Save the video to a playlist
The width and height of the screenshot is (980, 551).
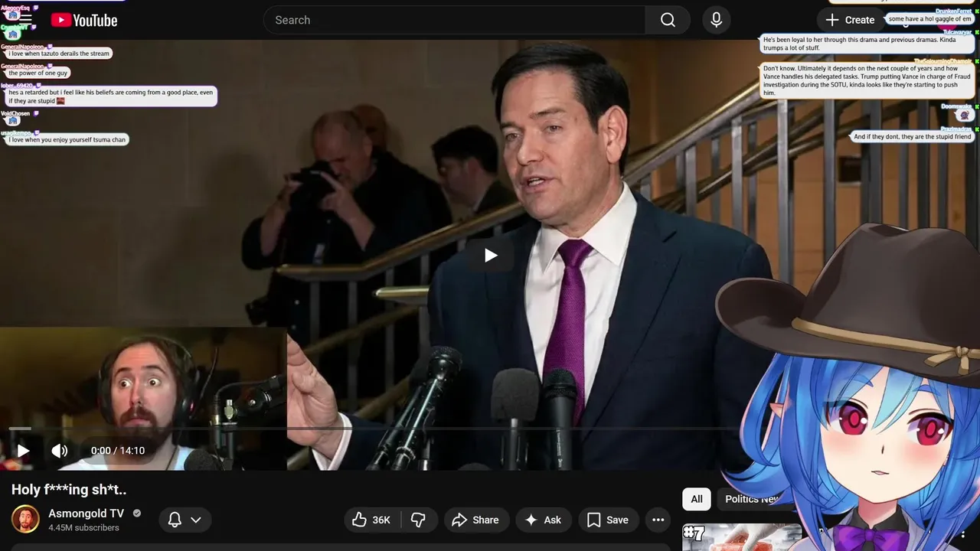(x=608, y=520)
